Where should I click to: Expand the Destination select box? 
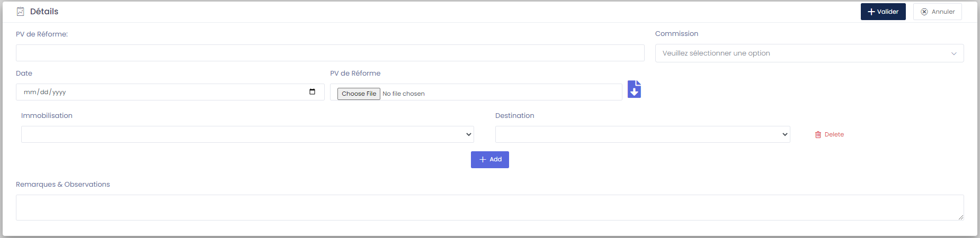point(643,134)
